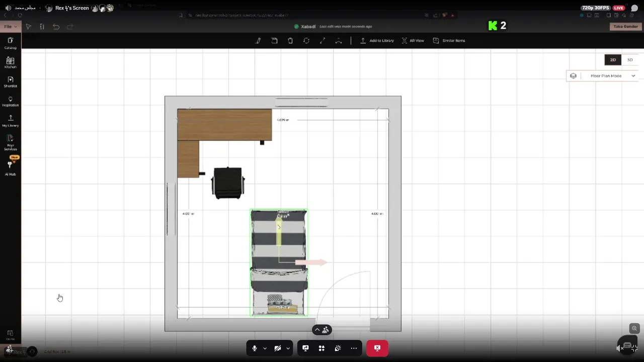Click the pink horizontal move arrow on bed
The image size is (644, 362).
tap(311, 262)
